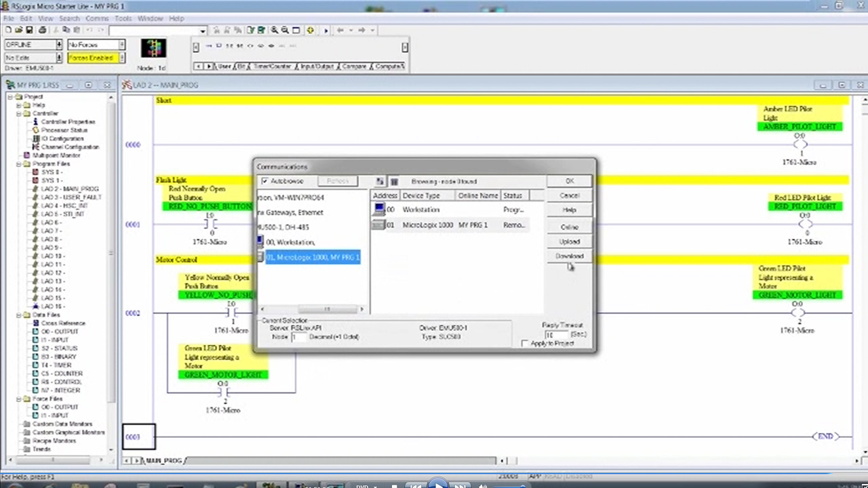This screenshot has height=488, width=868.
Task: Open the OFFLINE mode dropdown
Action: click(59, 45)
